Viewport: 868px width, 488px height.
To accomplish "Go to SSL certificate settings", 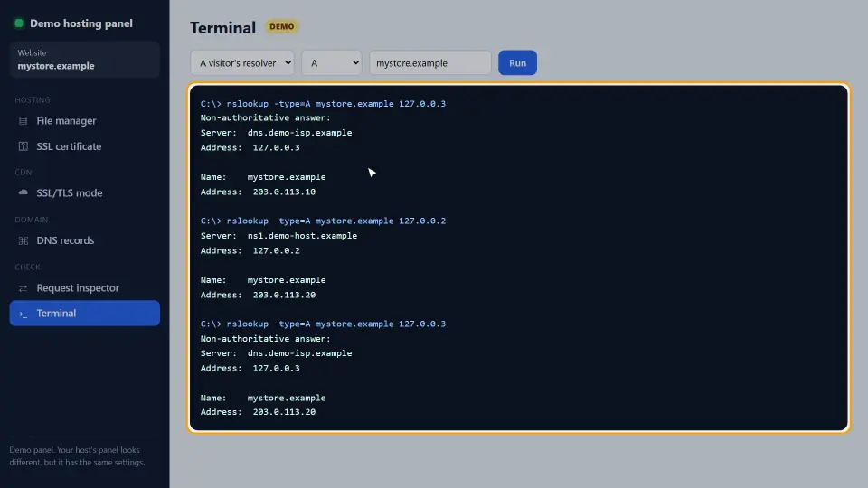I will pyautogui.click(x=84, y=146).
